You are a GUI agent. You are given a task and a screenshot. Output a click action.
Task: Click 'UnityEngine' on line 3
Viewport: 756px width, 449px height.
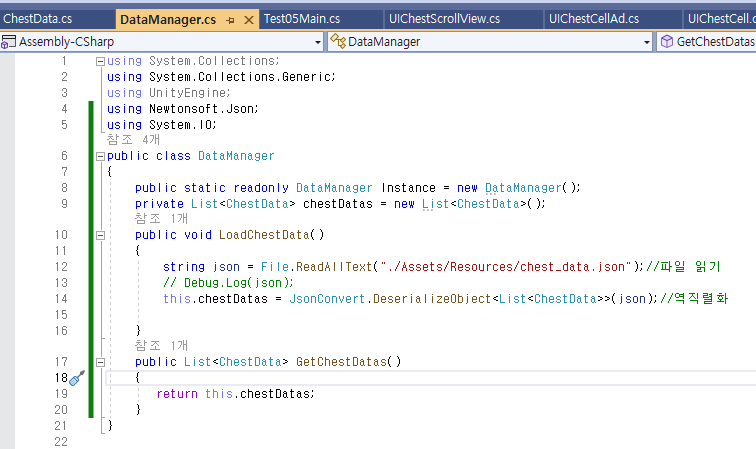pyautogui.click(x=188, y=93)
